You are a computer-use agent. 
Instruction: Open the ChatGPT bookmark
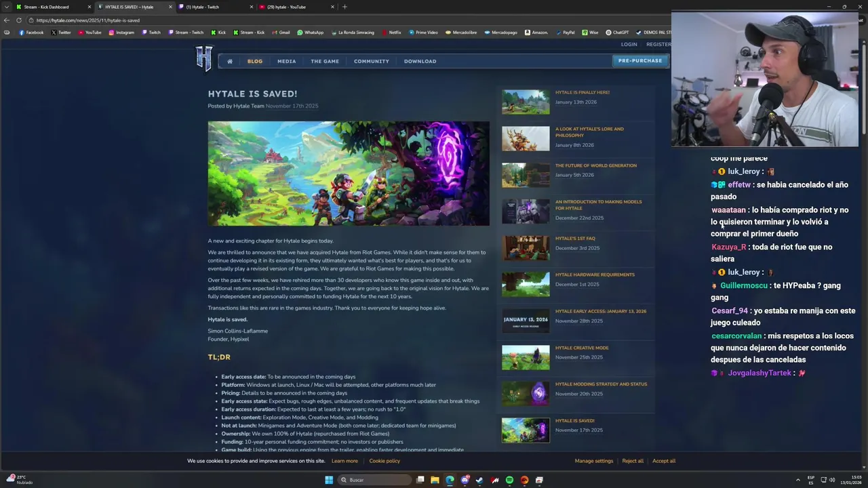point(618,33)
